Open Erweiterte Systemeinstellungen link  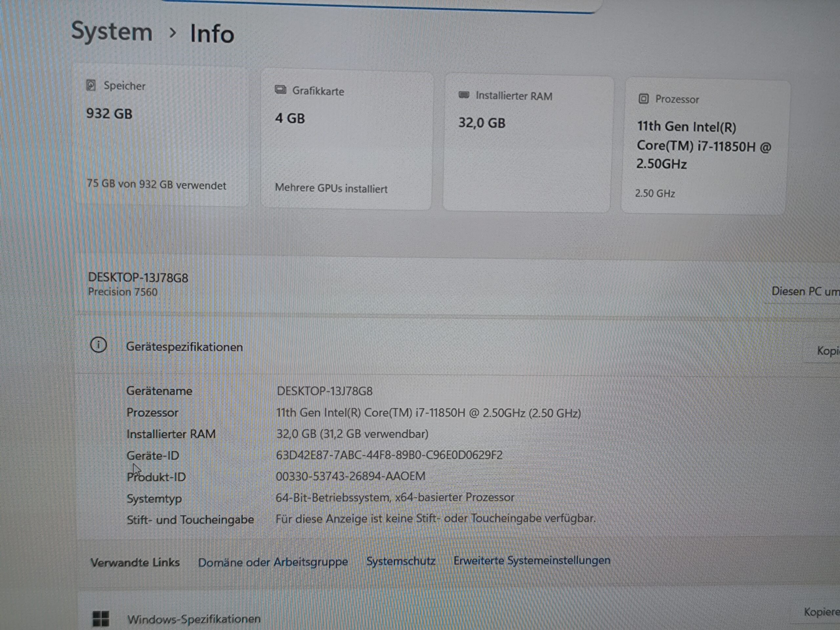(532, 560)
